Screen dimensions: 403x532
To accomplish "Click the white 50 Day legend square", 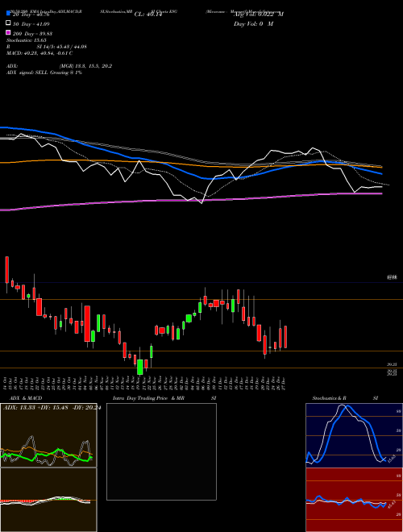I will (x=8, y=23).
